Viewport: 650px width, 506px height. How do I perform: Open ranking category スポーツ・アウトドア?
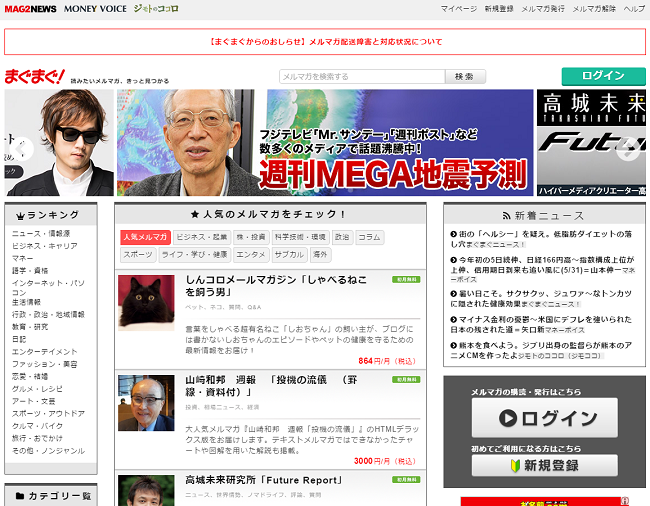pos(48,414)
